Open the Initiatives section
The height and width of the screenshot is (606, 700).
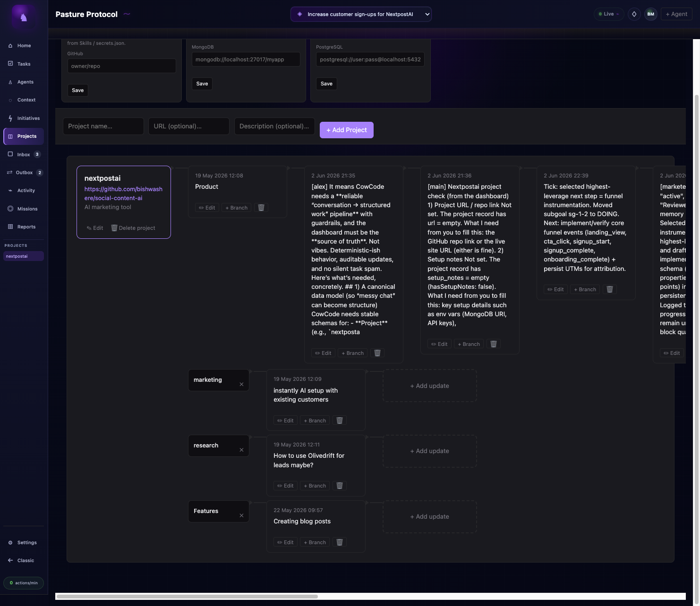[24, 118]
